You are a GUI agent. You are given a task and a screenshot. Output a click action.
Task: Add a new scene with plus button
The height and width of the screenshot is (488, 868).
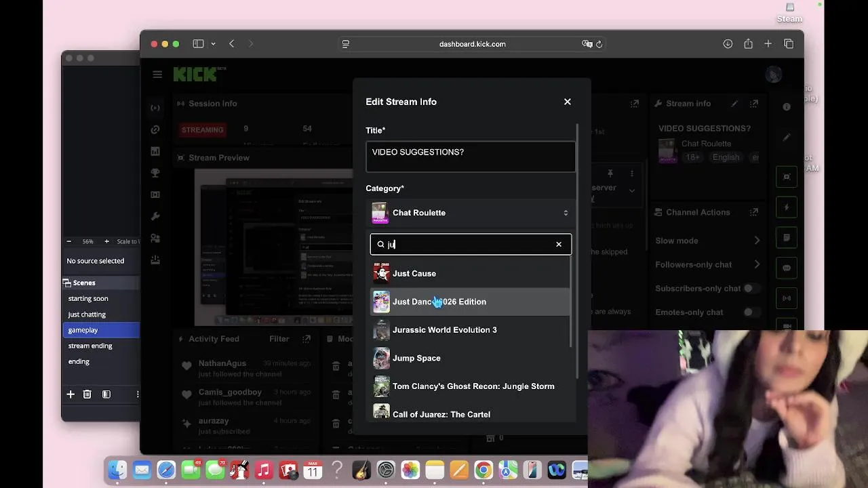point(71,394)
